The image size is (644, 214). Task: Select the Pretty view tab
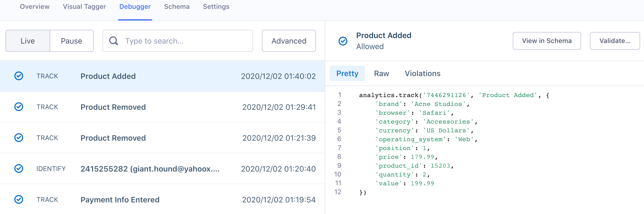[x=347, y=73]
